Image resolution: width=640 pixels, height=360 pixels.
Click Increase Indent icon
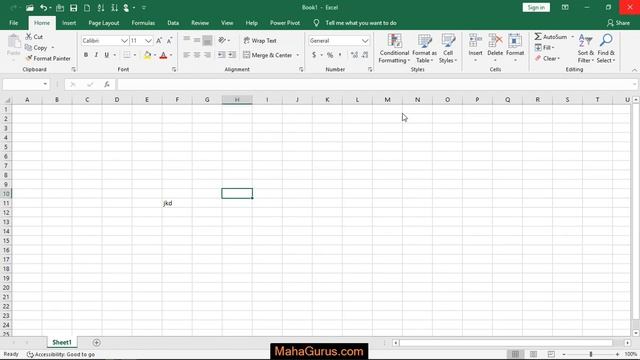(232, 55)
